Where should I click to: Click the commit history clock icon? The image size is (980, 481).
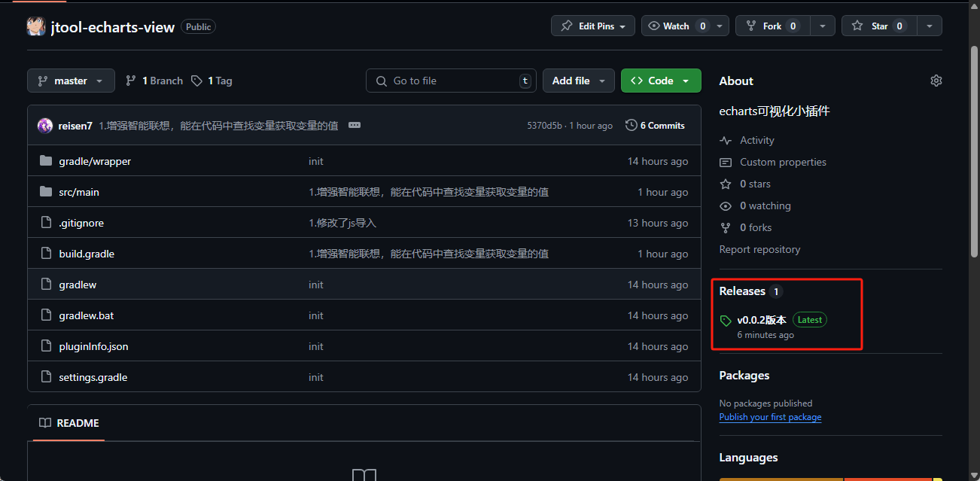(x=631, y=125)
